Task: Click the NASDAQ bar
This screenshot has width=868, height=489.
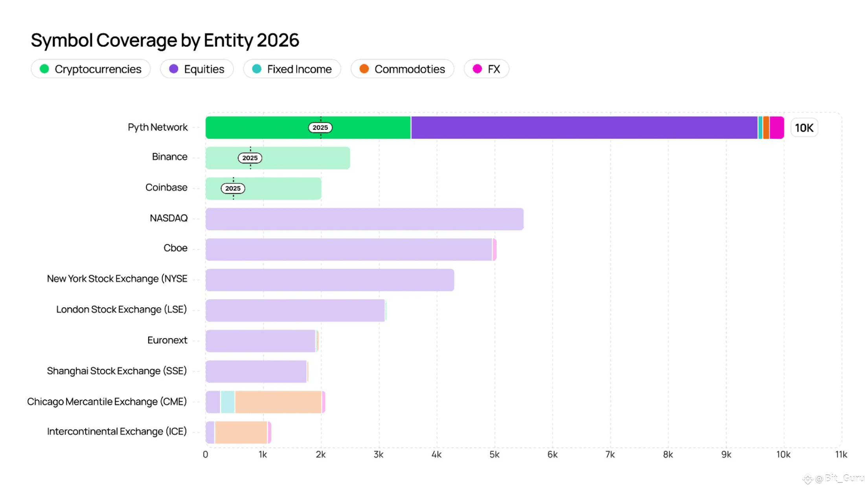Action: [x=364, y=219]
